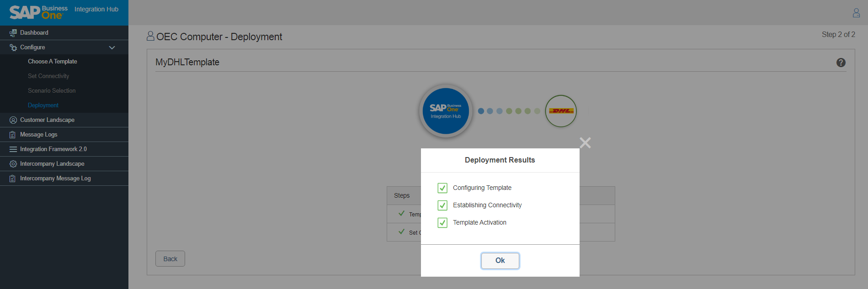Open Intercompany Message Log
The image size is (868, 289).
55,179
